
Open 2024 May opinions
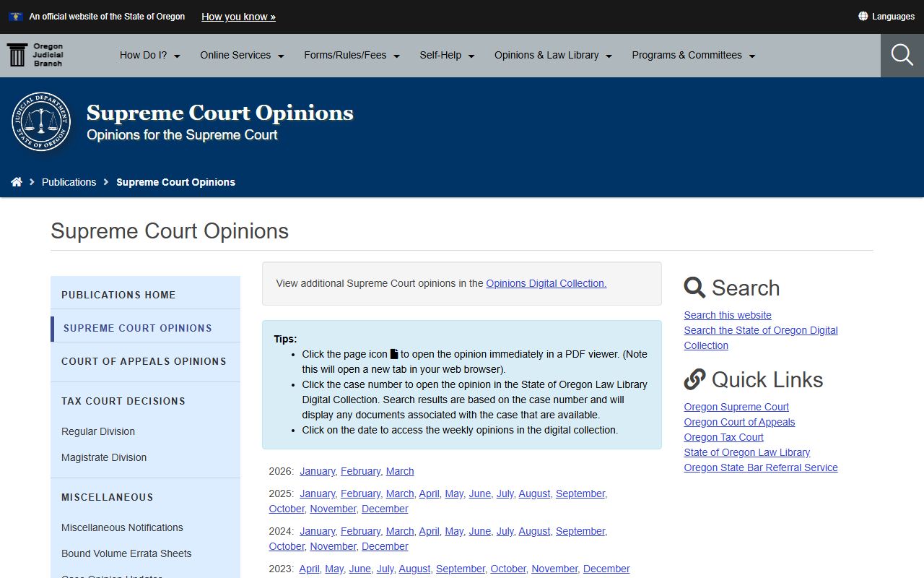click(x=454, y=531)
